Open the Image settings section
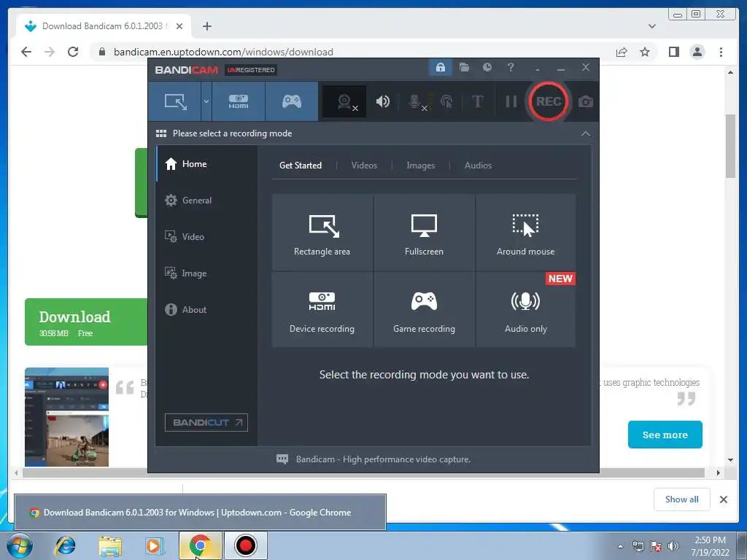Viewport: 747px width, 560px height. pos(206,273)
